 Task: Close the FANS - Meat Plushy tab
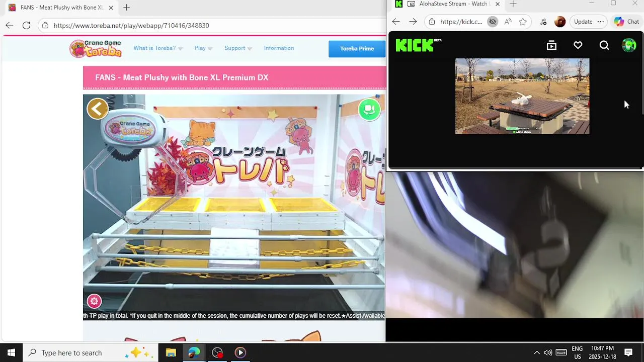pos(111,8)
